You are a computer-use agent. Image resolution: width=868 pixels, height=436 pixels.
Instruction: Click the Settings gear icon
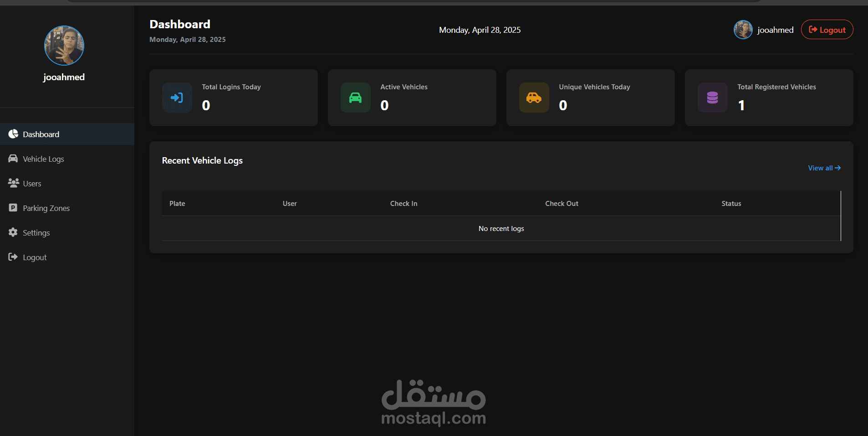[x=13, y=232]
